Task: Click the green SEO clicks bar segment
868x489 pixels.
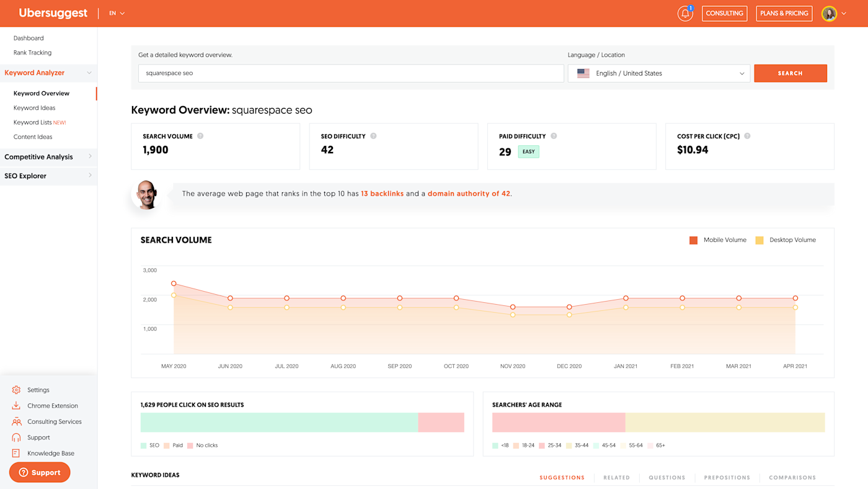Action: coord(279,423)
